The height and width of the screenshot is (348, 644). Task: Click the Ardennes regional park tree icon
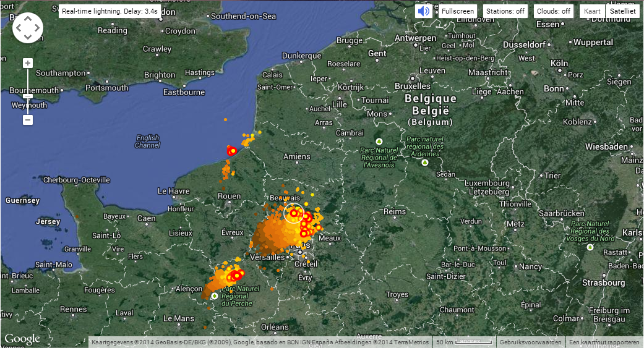[425, 163]
